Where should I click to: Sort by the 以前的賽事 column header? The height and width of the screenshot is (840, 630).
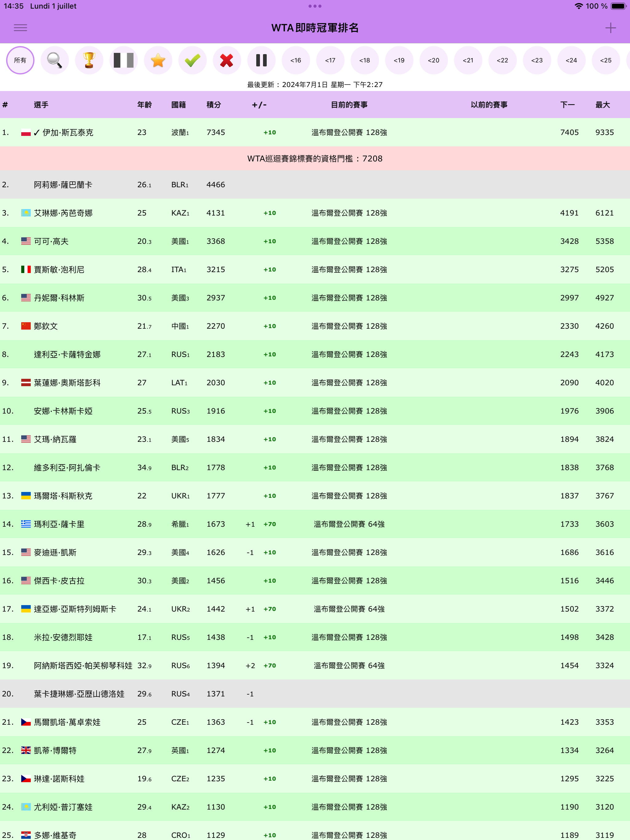tap(489, 105)
